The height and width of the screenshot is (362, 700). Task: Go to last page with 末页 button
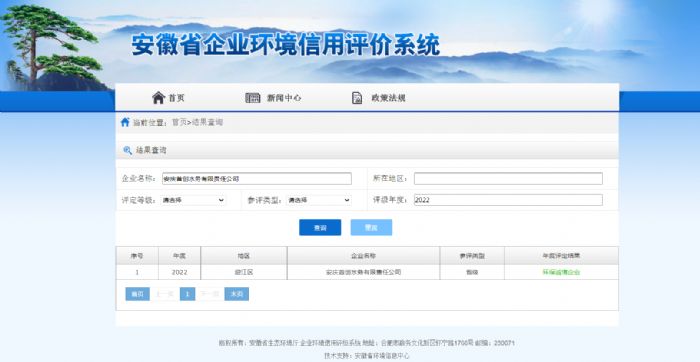(237, 294)
